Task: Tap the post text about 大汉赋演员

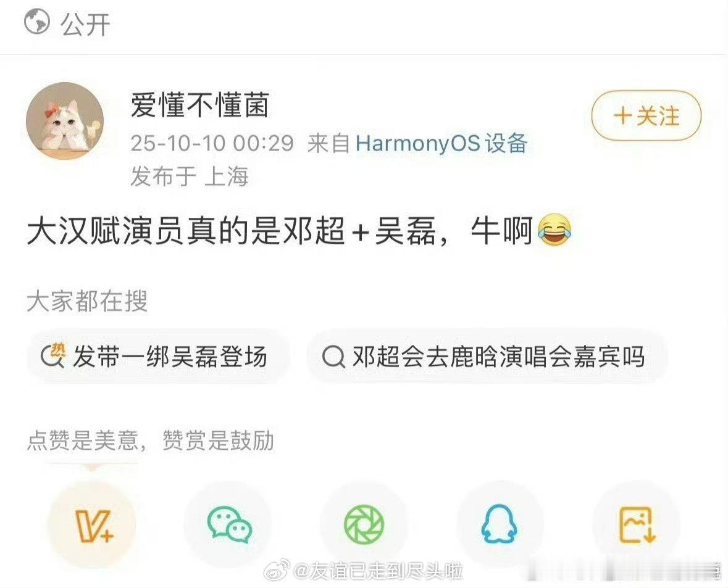Action: tap(280, 231)
